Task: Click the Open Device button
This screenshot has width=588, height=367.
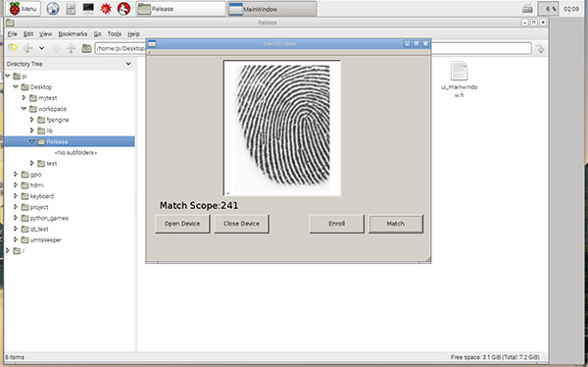Action: (182, 224)
